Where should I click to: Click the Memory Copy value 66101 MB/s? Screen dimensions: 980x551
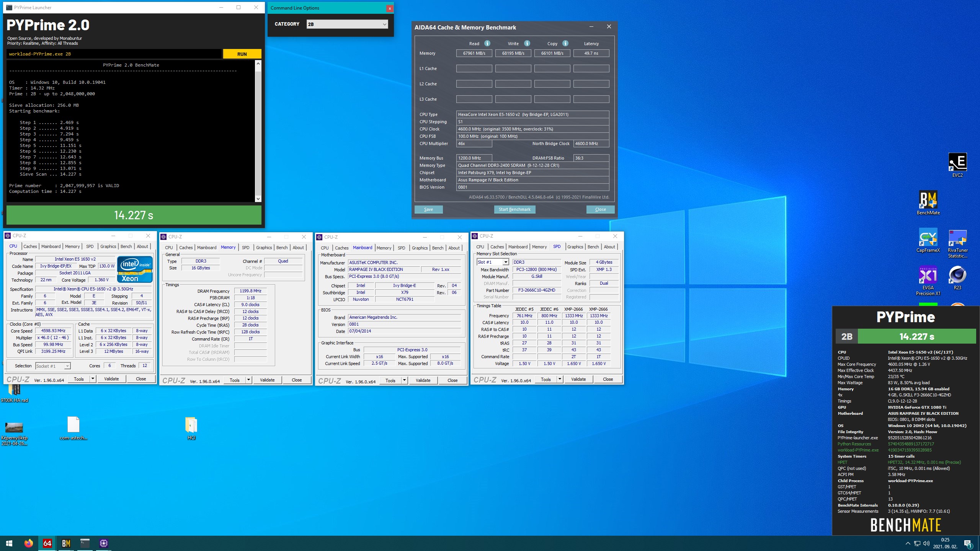(x=552, y=53)
